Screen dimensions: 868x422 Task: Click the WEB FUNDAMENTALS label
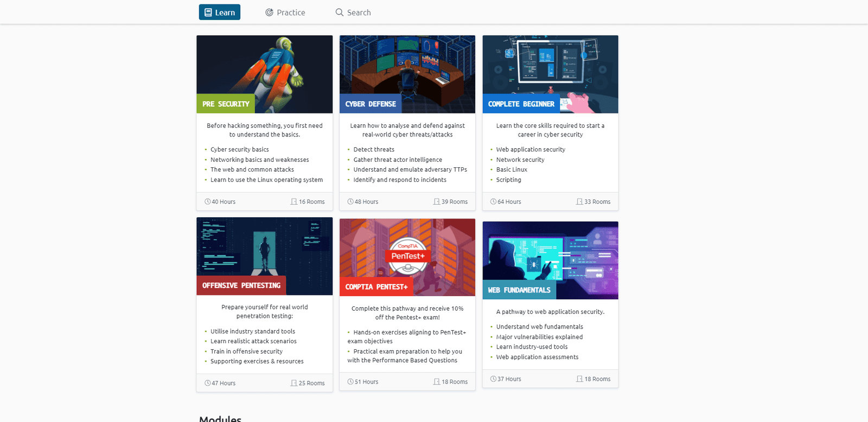click(519, 290)
